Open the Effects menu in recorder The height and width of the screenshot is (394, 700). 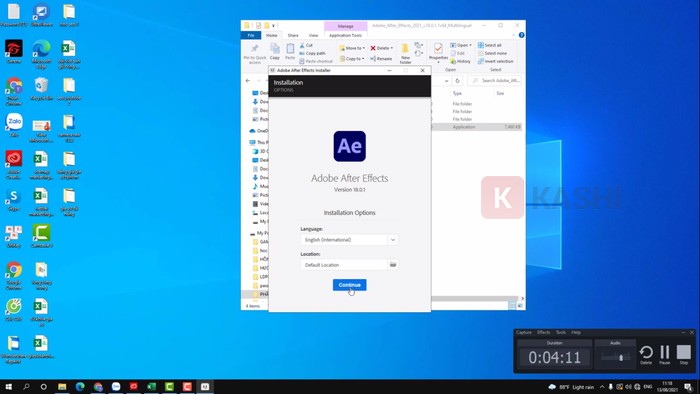(543, 332)
